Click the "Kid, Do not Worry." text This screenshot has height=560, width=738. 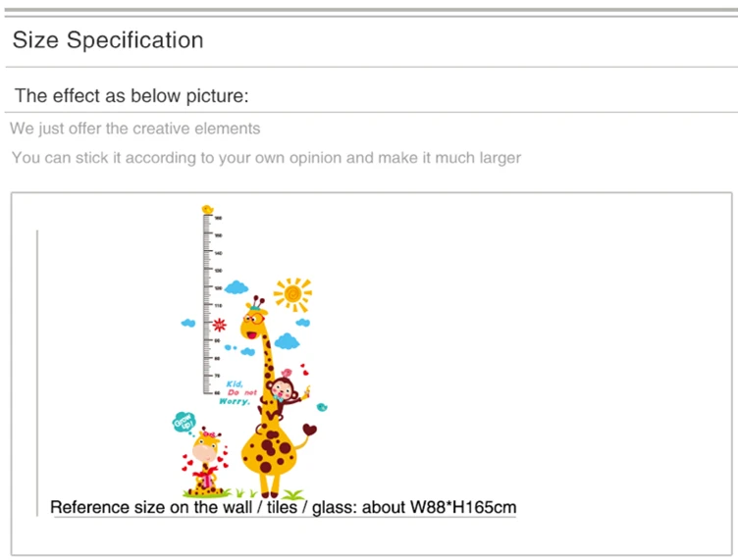tap(237, 392)
